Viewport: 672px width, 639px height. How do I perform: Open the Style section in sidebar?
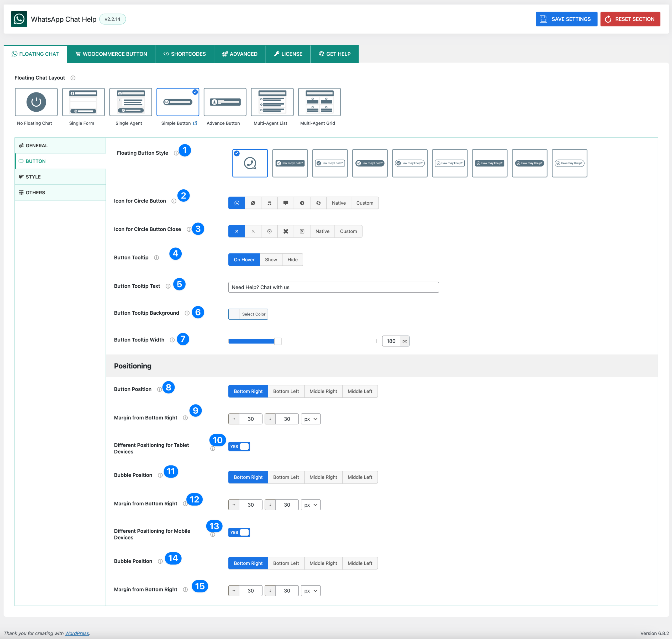click(x=33, y=177)
